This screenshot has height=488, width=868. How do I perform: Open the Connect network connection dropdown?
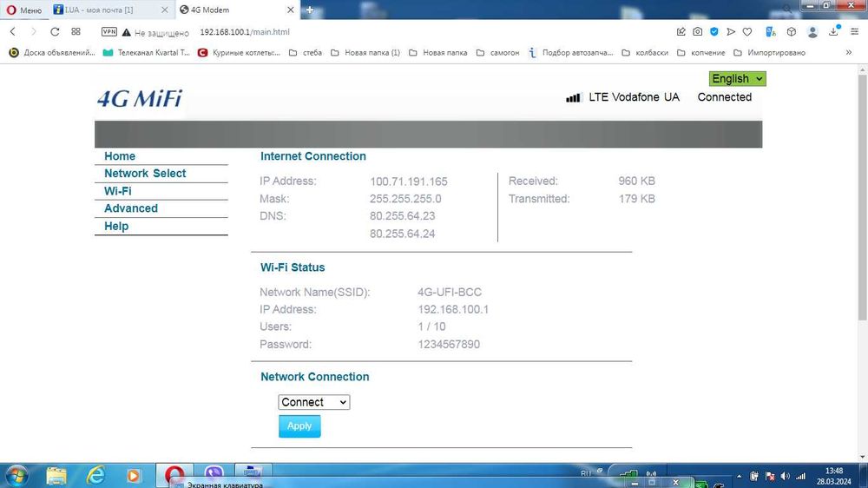(x=314, y=402)
